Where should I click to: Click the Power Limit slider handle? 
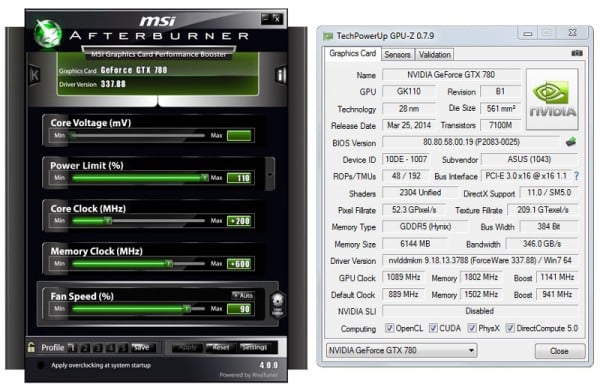click(205, 177)
